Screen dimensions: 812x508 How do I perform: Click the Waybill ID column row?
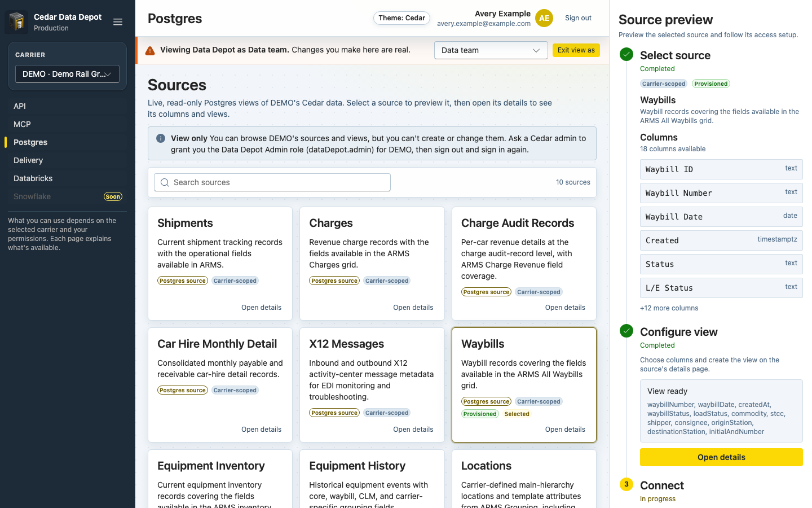(721, 169)
